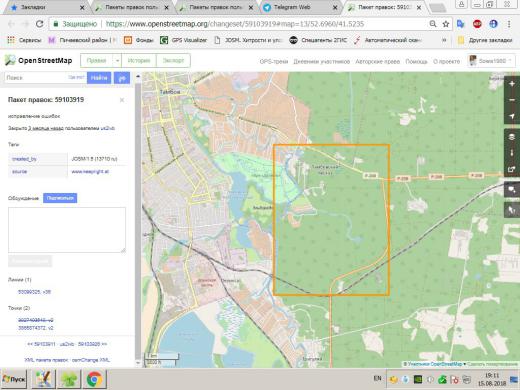520x390 pixels.
Task: Show my location on map
Action: pos(512,116)
